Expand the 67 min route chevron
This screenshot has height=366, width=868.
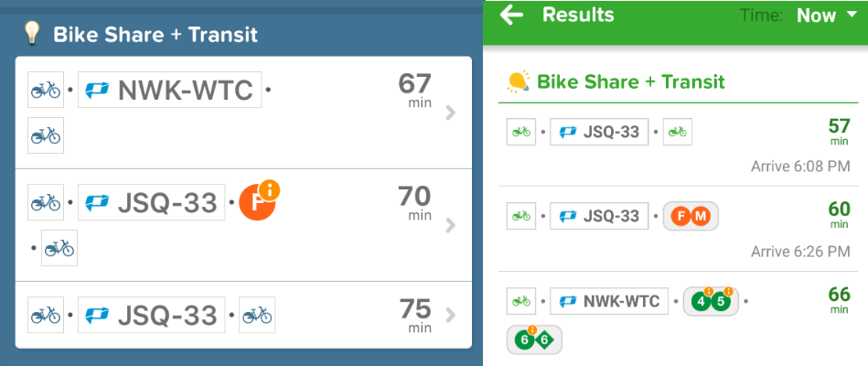pos(451,113)
